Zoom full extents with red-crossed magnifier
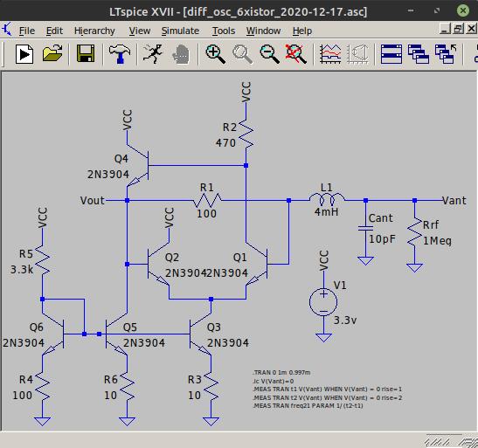The width and height of the screenshot is (478, 448). (x=295, y=54)
